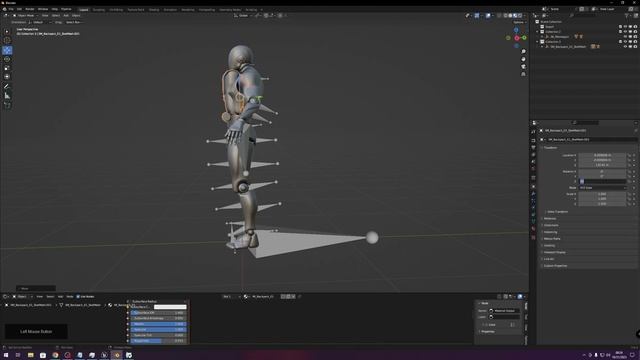This screenshot has width=640, height=360.
Task: Switch to solid viewport shading
Action: coord(510,16)
